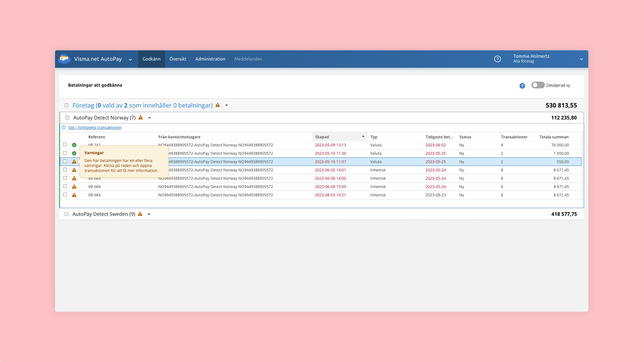Tick checkbox for the 76 000,00 payment row

(65, 145)
